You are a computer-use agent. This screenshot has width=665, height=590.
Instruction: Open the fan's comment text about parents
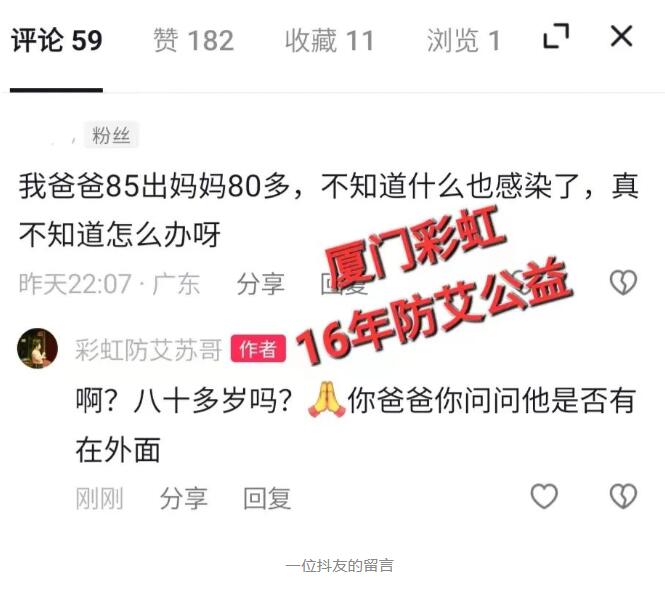329,210
